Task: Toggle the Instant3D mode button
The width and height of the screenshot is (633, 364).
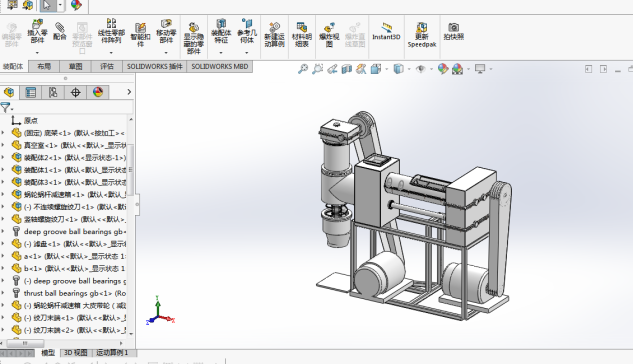Action: pyautogui.click(x=386, y=31)
